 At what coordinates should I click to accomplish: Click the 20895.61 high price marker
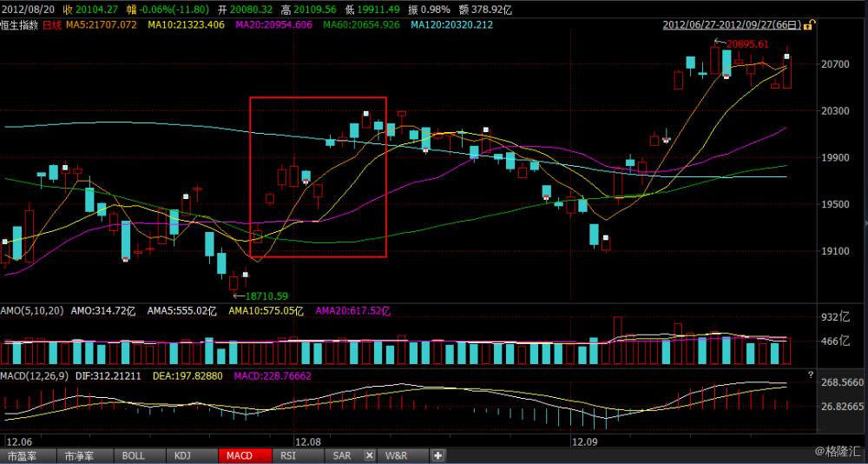pos(747,43)
